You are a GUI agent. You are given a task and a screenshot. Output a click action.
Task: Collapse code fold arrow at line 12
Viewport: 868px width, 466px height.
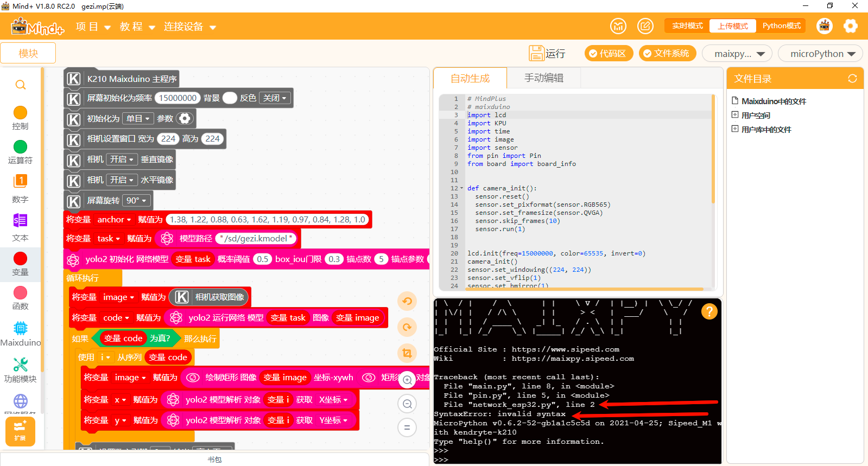(x=462, y=189)
